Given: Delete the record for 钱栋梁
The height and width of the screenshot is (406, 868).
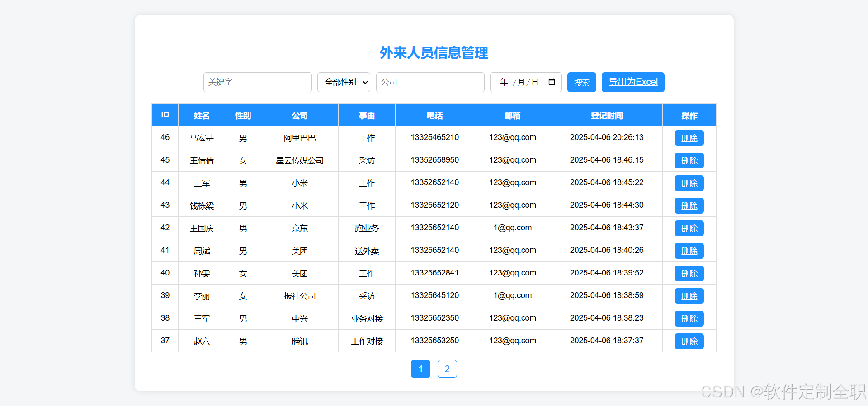Looking at the screenshot, I should (x=689, y=206).
